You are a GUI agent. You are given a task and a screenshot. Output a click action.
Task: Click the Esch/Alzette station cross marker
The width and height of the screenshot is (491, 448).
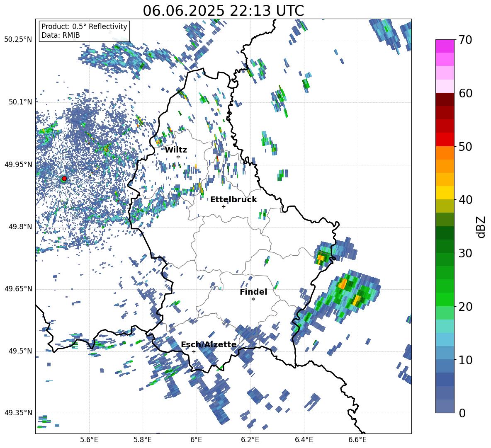pos(194,351)
